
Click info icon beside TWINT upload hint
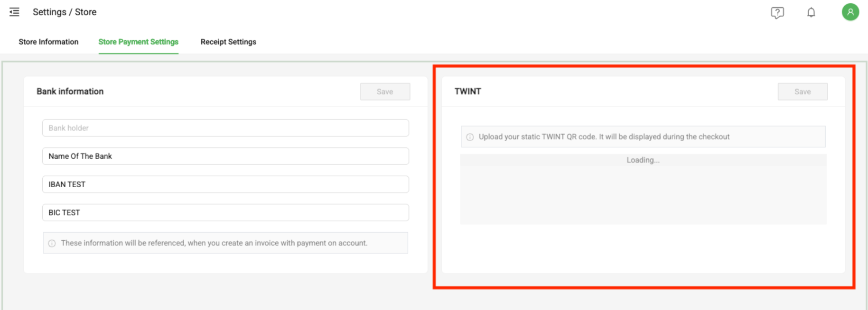coord(470,137)
